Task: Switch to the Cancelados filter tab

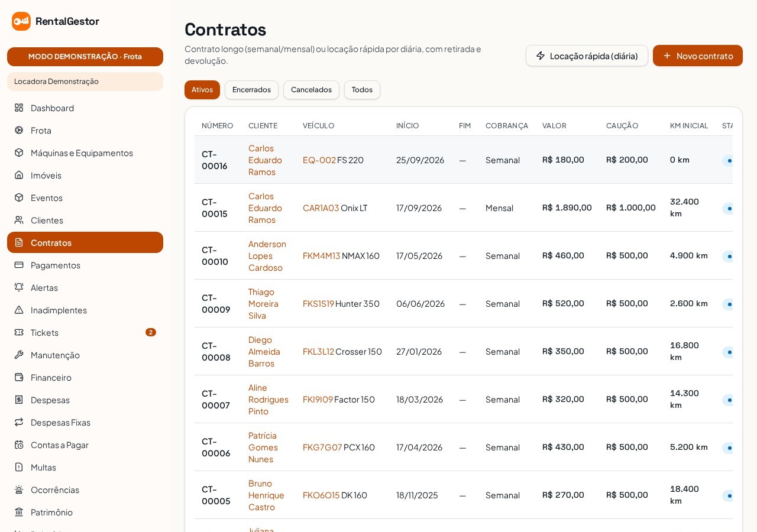Action: point(311,90)
